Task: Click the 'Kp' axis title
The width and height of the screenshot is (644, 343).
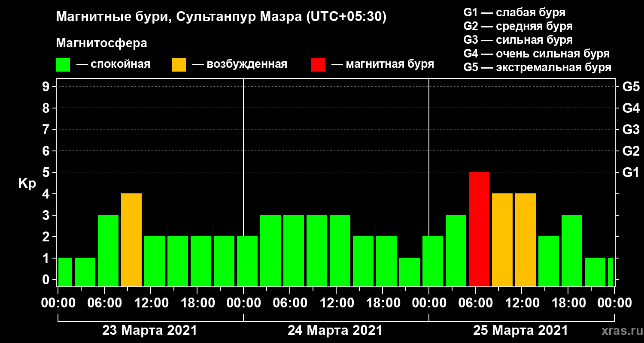Action: tap(27, 183)
